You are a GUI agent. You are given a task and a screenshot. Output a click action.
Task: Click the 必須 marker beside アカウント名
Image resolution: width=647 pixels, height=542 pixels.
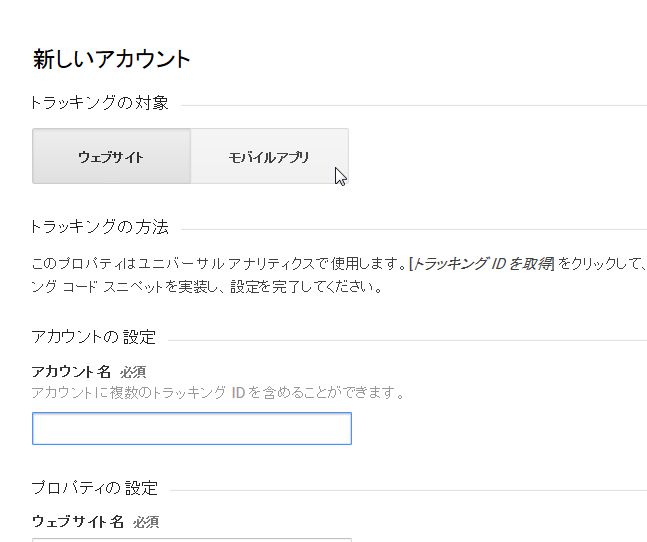[133, 372]
